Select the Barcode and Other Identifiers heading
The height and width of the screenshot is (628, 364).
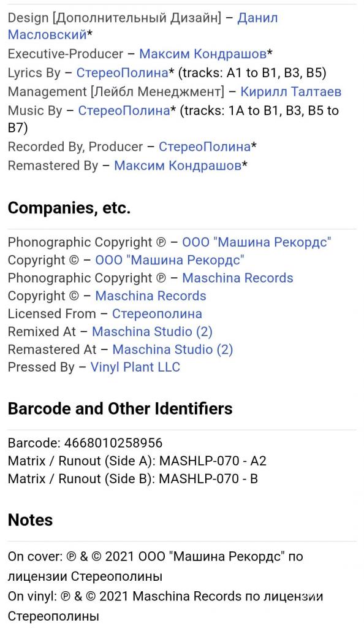(120, 408)
